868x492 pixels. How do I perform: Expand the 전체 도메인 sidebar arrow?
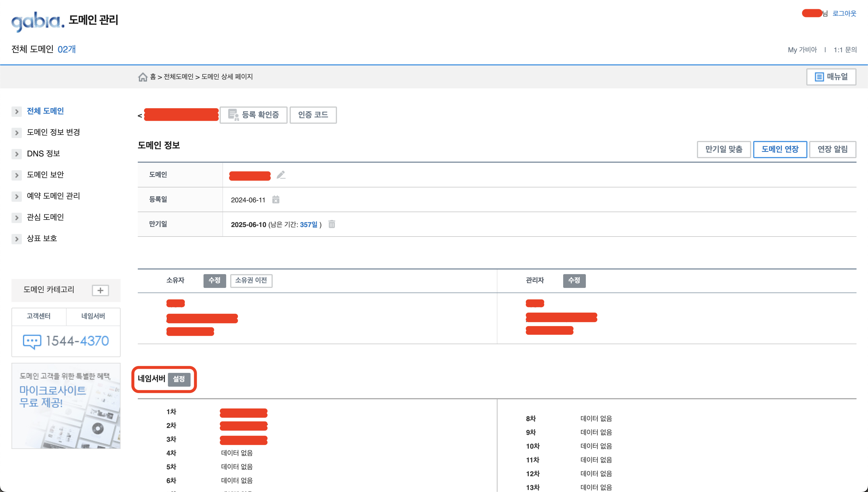point(17,111)
